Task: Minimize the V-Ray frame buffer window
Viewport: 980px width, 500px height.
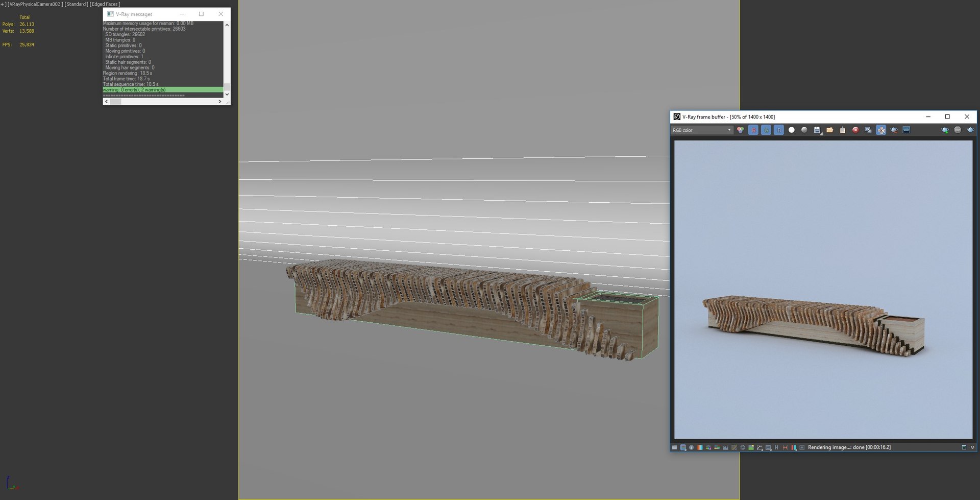Action: [928, 117]
